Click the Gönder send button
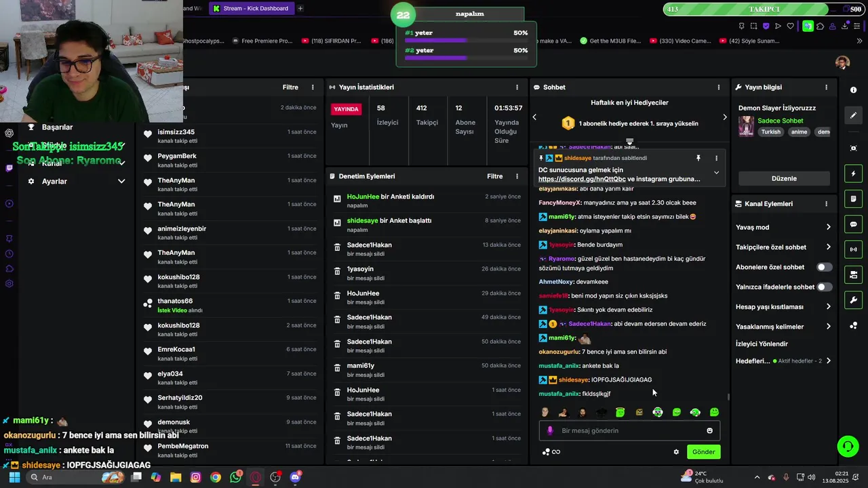868x488 pixels. [x=703, y=452]
